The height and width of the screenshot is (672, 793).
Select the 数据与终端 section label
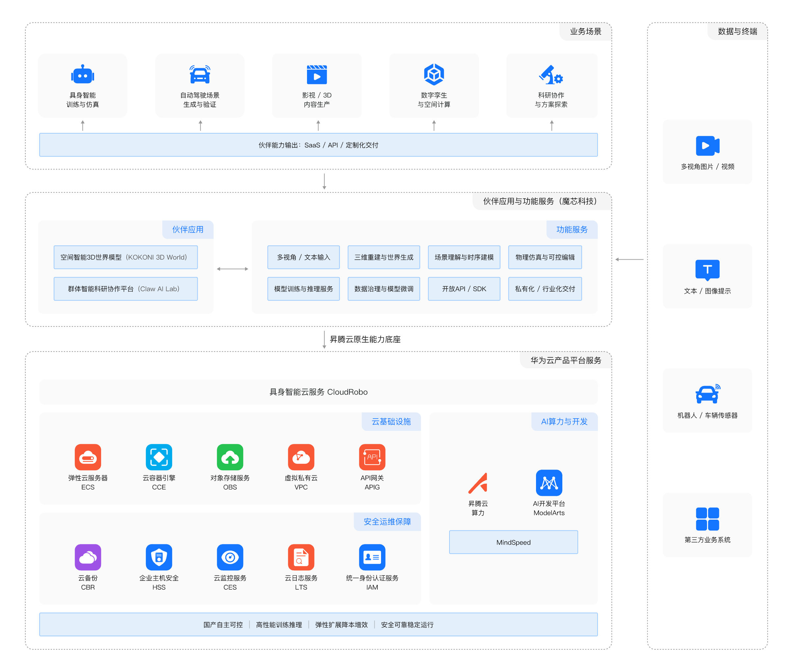(x=737, y=31)
